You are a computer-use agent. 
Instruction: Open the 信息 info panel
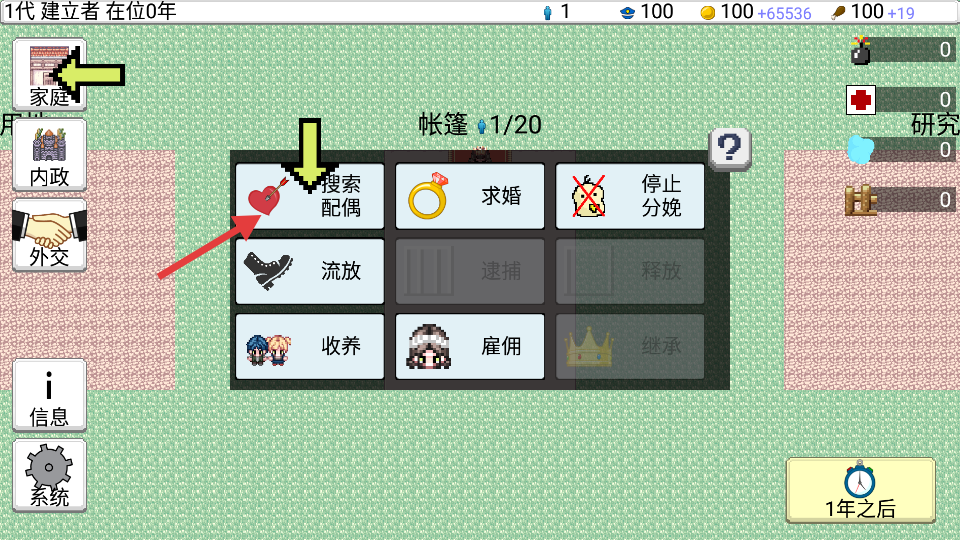[x=49, y=396]
